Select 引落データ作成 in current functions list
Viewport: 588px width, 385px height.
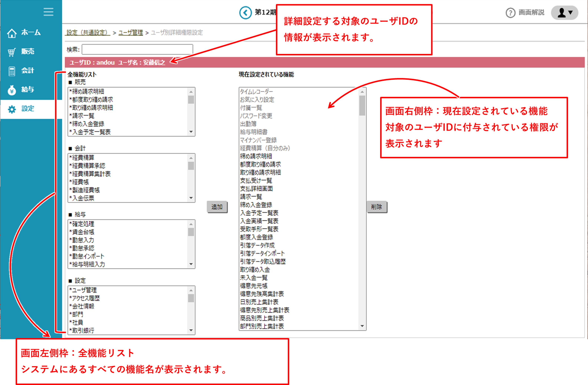[x=299, y=245]
